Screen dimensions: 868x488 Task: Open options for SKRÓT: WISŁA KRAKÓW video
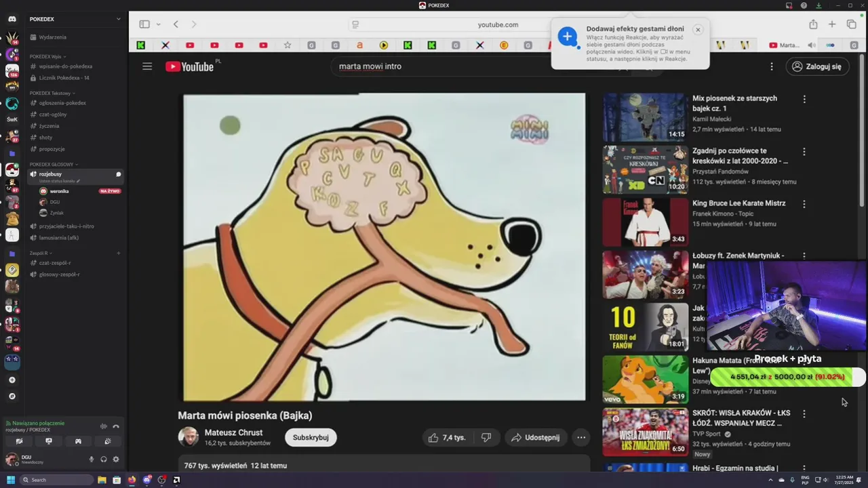(x=804, y=413)
